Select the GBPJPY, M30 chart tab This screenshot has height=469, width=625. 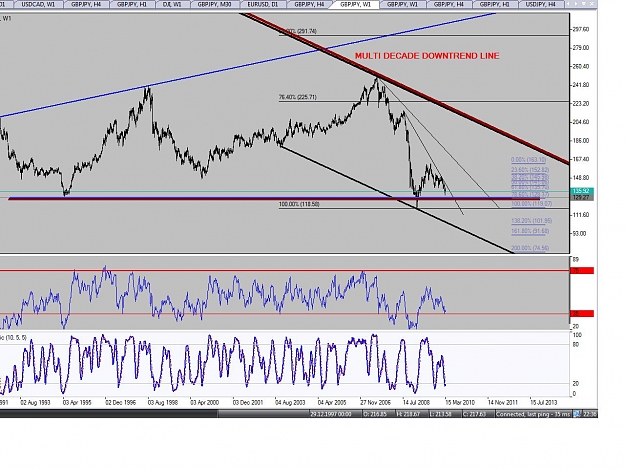pyautogui.click(x=214, y=4)
